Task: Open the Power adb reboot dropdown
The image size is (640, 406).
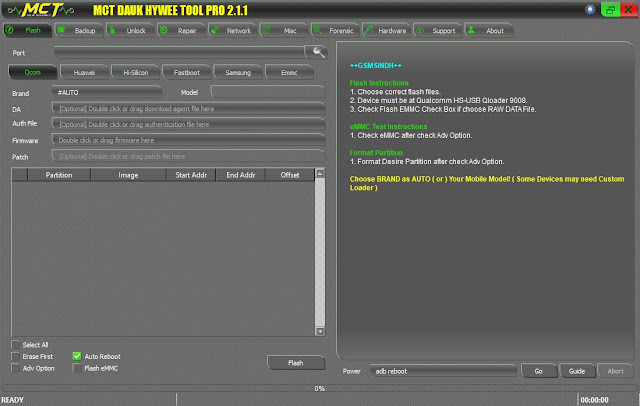Action: pos(444,371)
